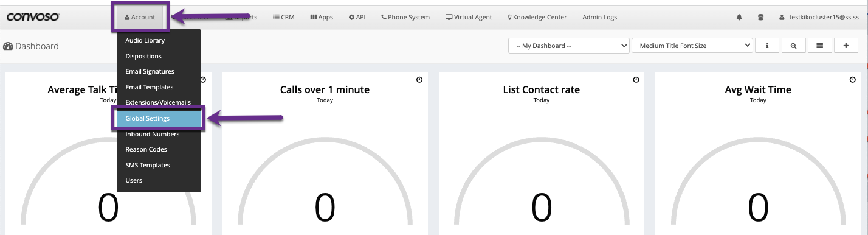Viewport: 868px width, 235px height.
Task: Open the Phone System menu
Action: tap(405, 17)
